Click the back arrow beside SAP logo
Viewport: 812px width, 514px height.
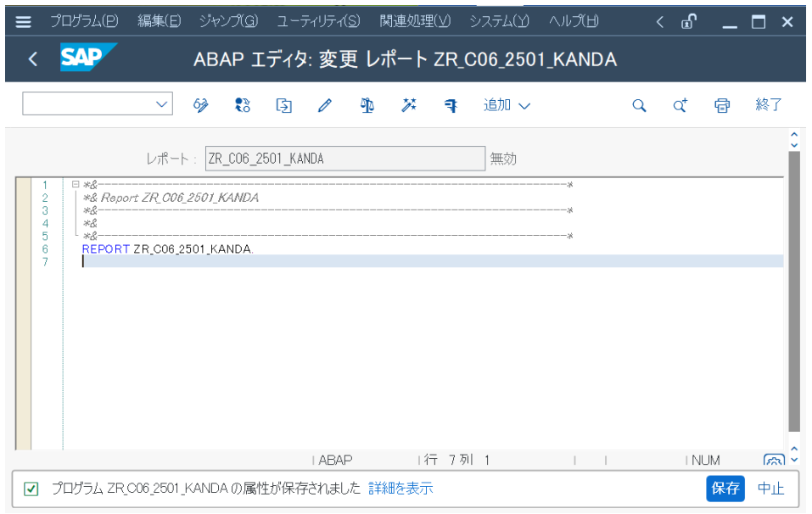click(x=32, y=59)
